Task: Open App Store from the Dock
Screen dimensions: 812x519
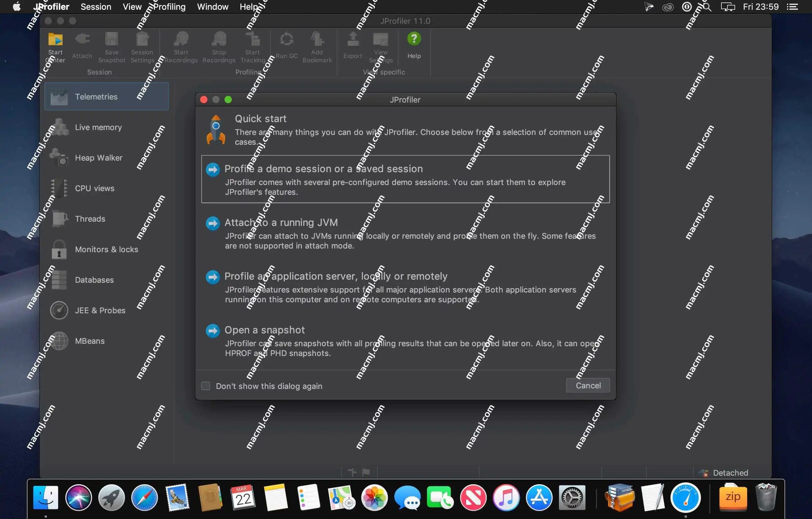Action: 539,497
